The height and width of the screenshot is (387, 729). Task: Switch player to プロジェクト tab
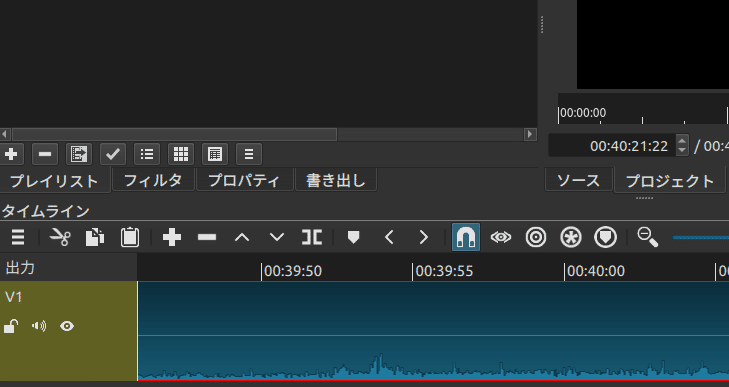[x=669, y=180]
